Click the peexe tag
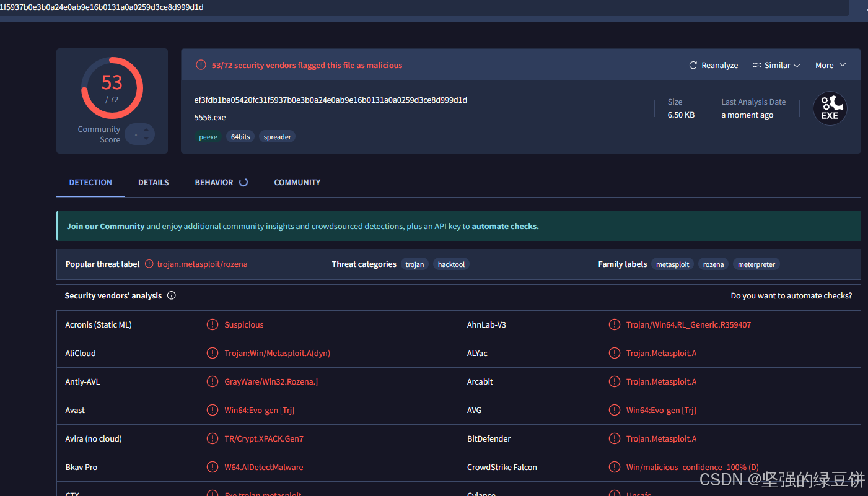Viewport: 868px width, 496px height. point(208,137)
